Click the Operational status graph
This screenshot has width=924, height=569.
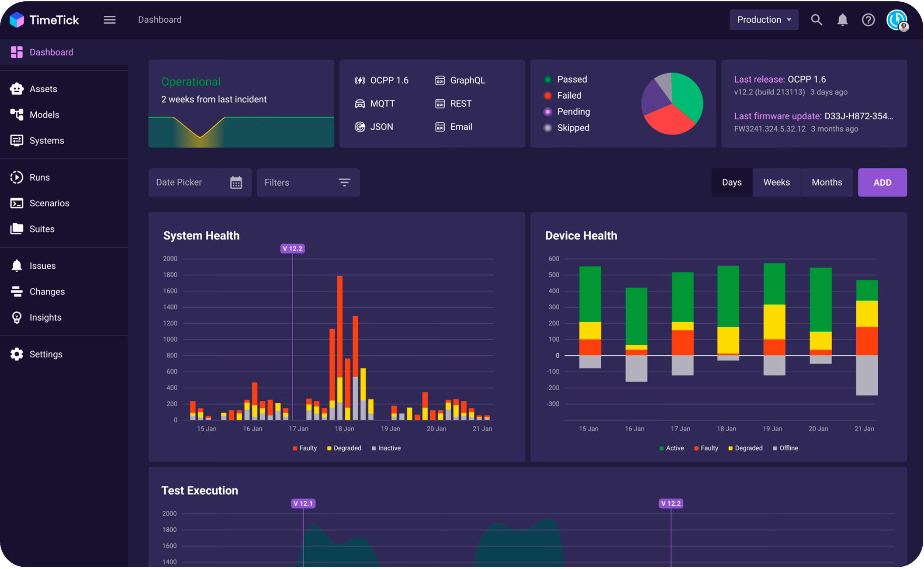[241, 131]
